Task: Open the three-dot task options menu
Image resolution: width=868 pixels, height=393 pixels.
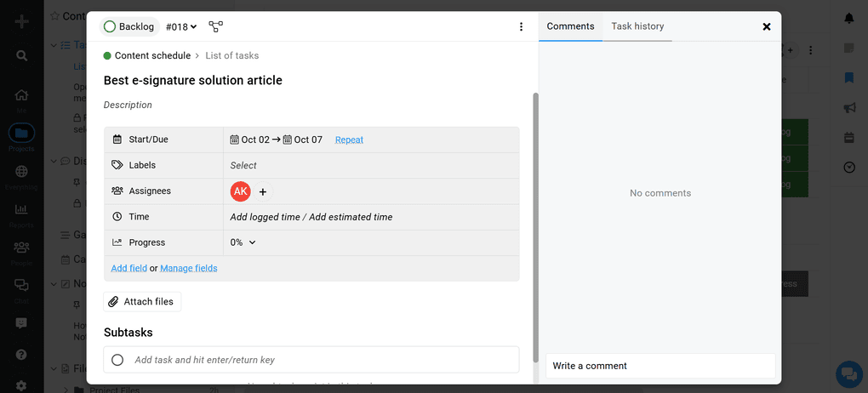Action: pyautogui.click(x=521, y=26)
